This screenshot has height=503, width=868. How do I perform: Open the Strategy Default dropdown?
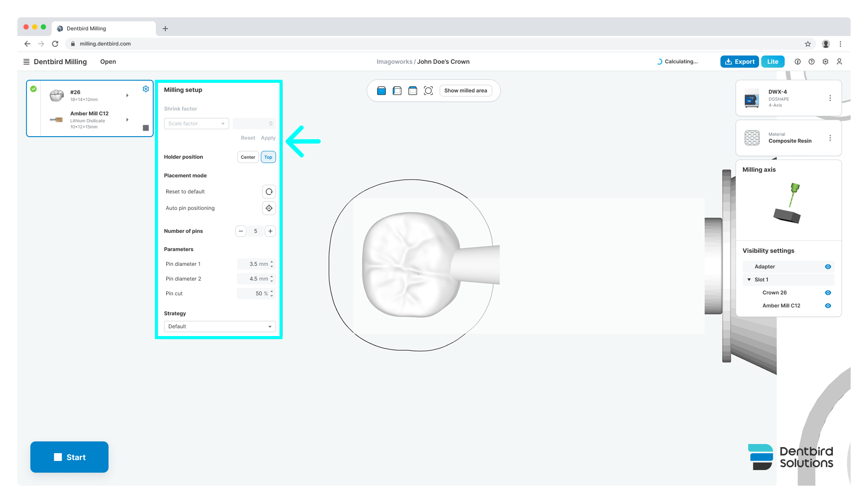tap(220, 327)
